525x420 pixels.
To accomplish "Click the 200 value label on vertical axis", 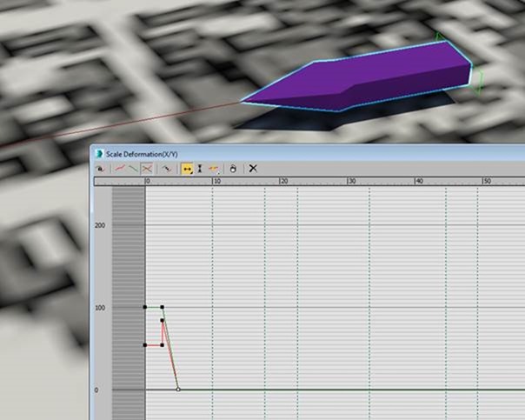I will pyautogui.click(x=100, y=225).
